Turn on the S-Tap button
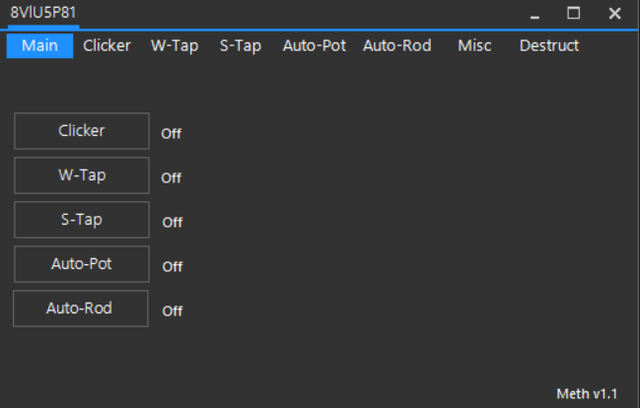This screenshot has height=408, width=640. [81, 220]
